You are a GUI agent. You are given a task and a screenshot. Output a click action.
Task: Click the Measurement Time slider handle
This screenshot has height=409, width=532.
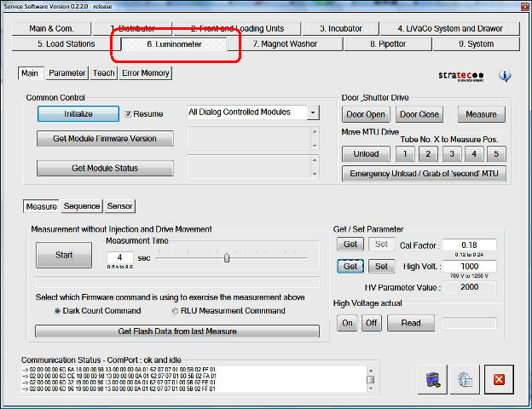tap(227, 256)
